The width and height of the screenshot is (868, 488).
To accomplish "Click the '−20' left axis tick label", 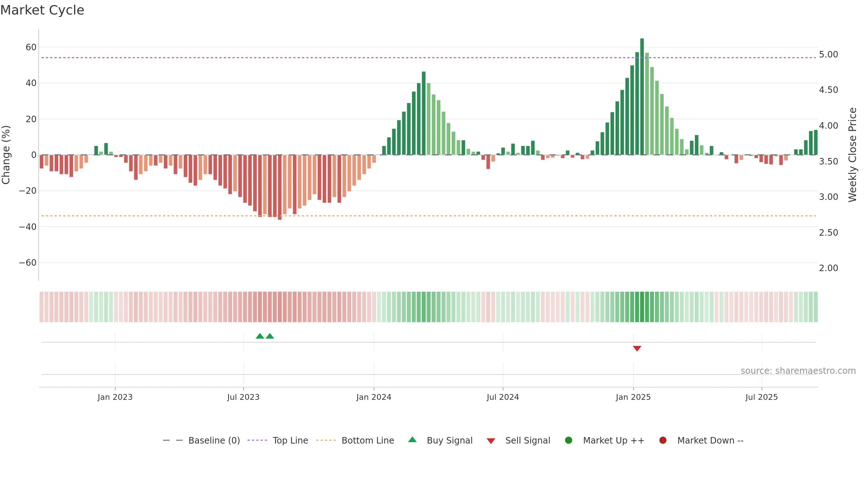I will [x=28, y=191].
